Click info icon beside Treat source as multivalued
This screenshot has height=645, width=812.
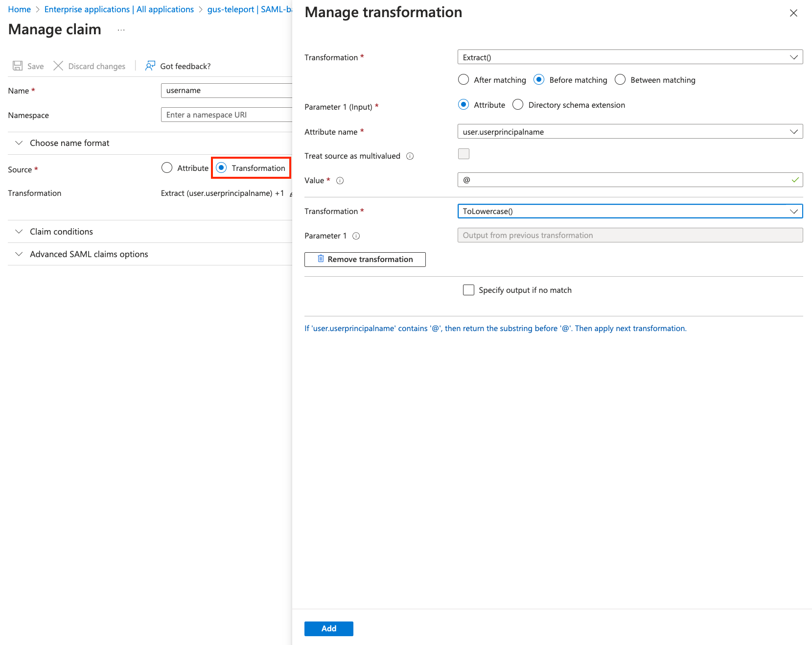click(x=410, y=156)
